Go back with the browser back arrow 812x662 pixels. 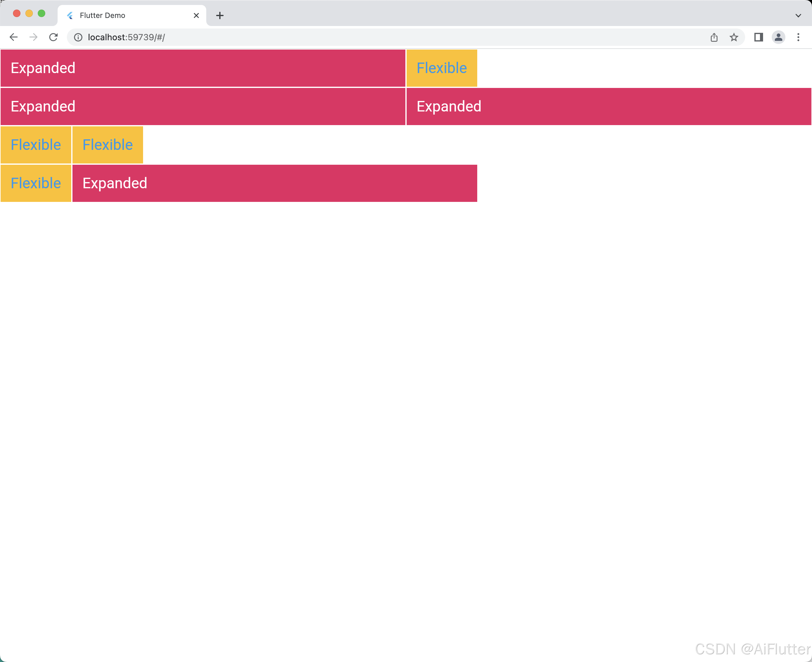pos(13,37)
